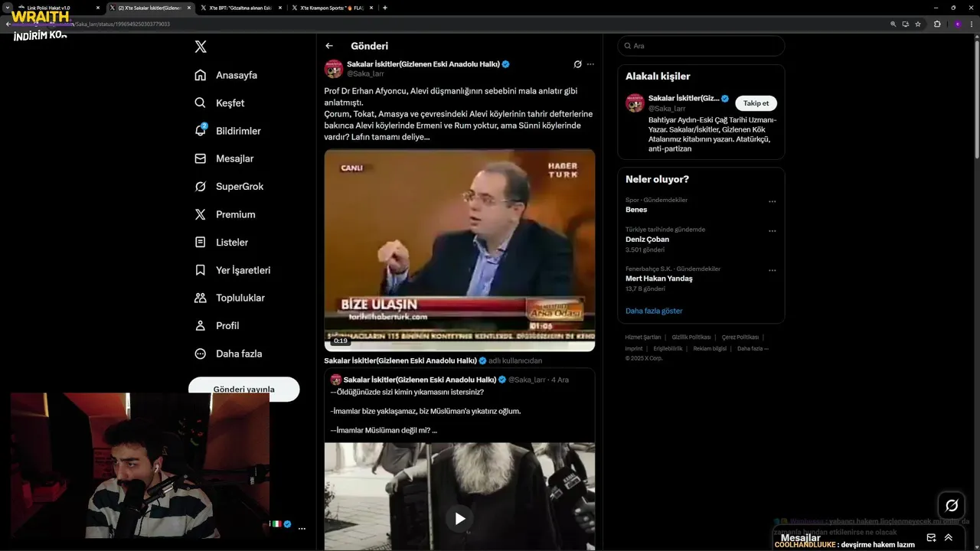Screen dimensions: 980x551
Task: Open the post's Grok explain icon
Action: pyautogui.click(x=577, y=64)
